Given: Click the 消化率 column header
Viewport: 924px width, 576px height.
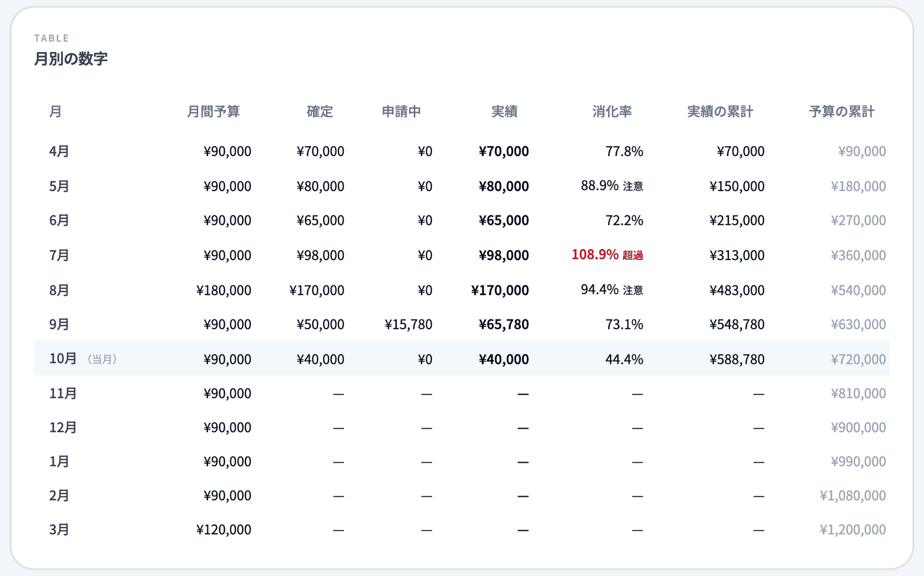Looking at the screenshot, I should coord(612,112).
